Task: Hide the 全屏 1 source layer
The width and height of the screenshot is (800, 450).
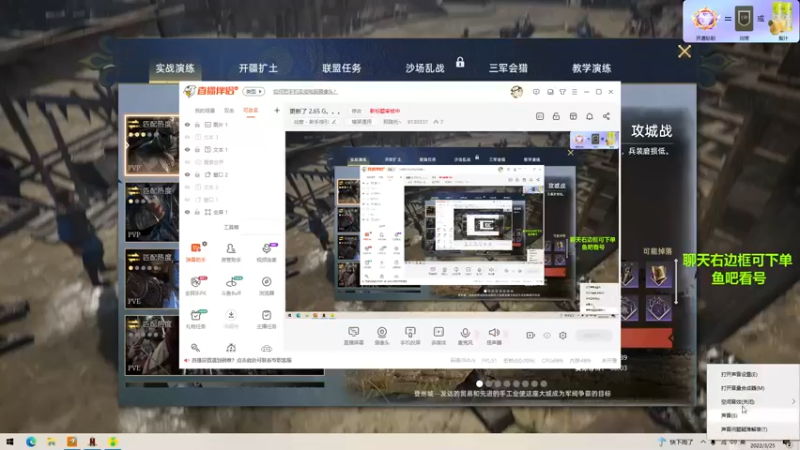Action: (187, 212)
